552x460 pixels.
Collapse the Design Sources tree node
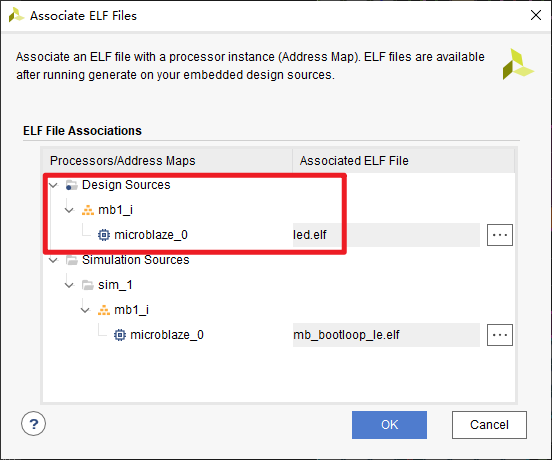pyautogui.click(x=53, y=185)
